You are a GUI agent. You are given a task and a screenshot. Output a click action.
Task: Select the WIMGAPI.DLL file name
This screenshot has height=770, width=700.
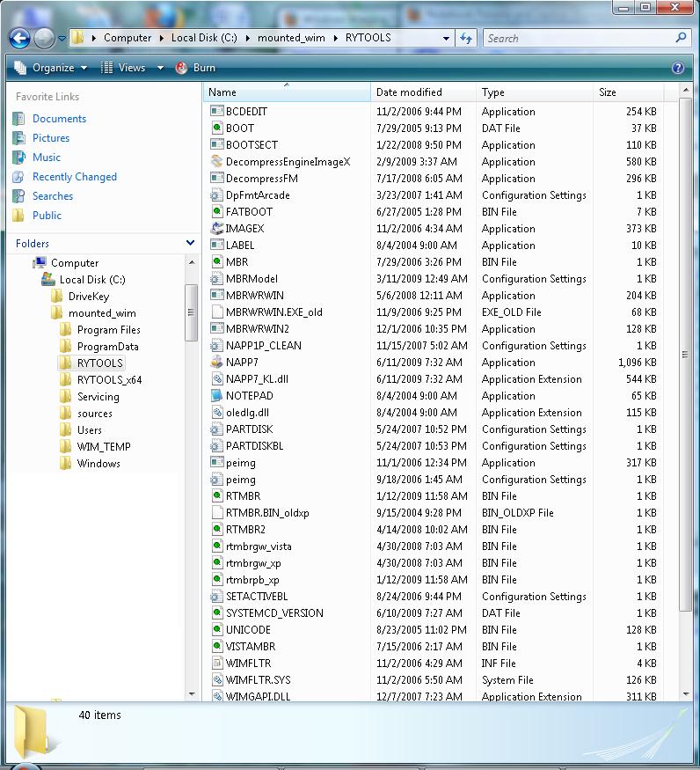(259, 696)
